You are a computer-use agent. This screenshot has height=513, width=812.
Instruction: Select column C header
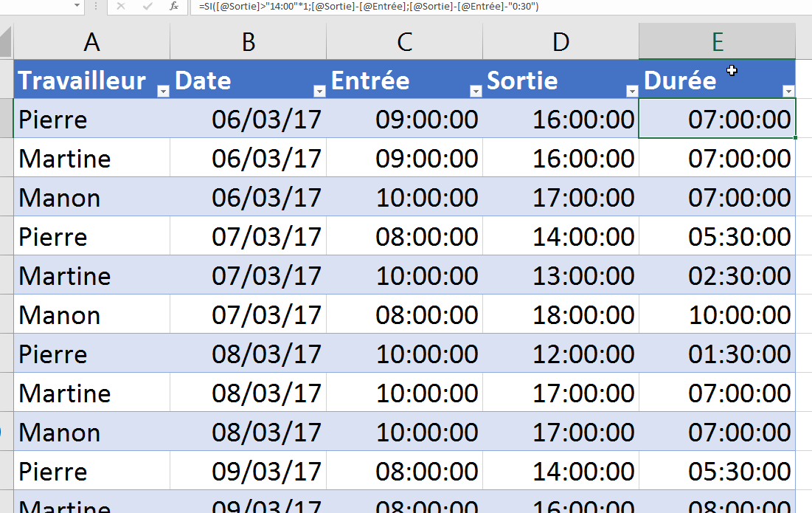(x=404, y=42)
